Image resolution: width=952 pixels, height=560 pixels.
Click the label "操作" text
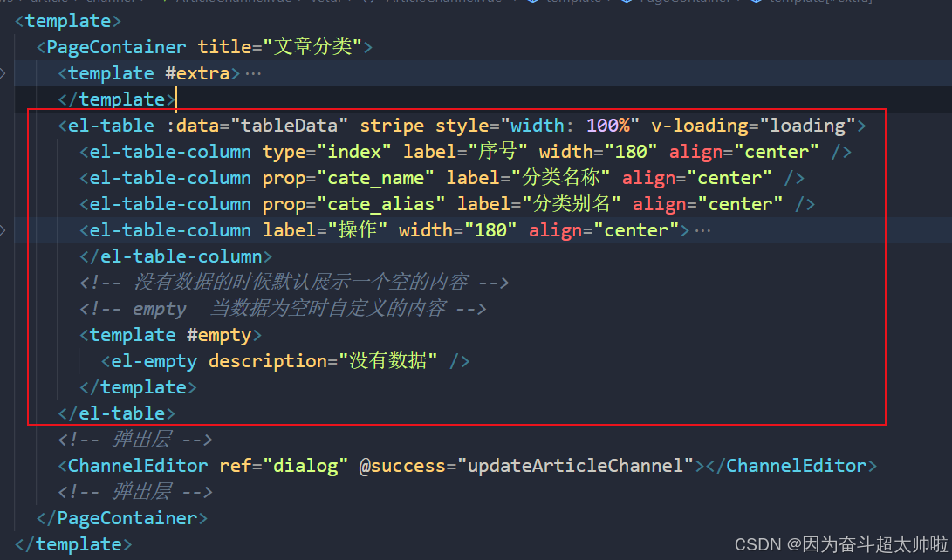tap(357, 230)
